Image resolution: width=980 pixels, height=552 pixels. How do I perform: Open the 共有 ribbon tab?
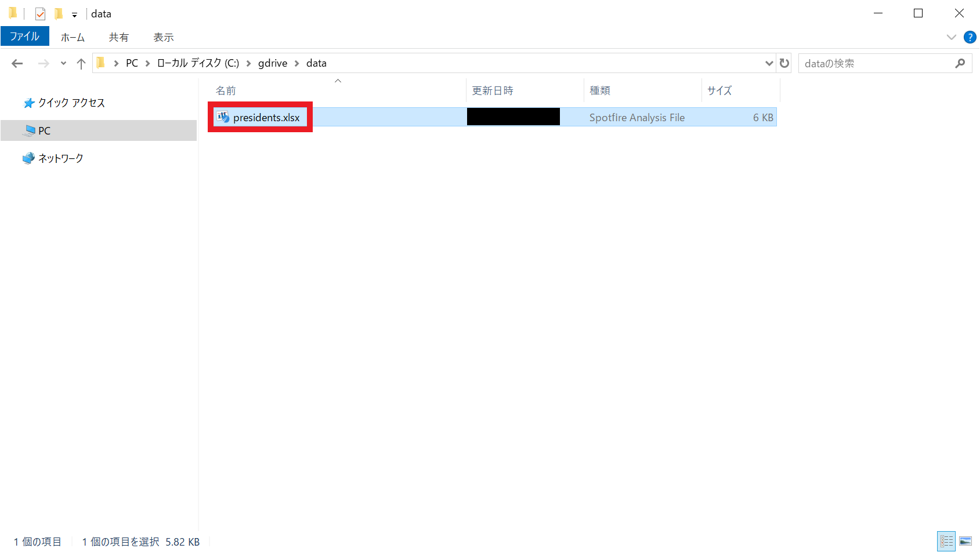click(118, 37)
